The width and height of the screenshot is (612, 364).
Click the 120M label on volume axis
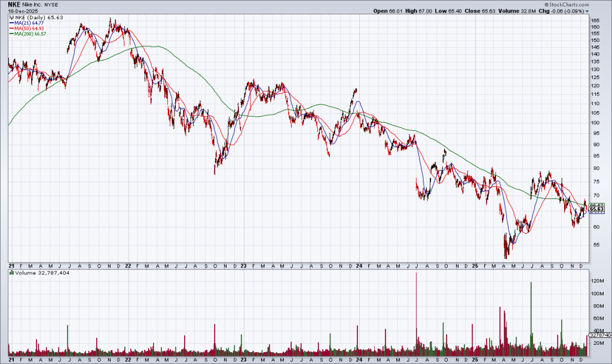[x=598, y=280]
